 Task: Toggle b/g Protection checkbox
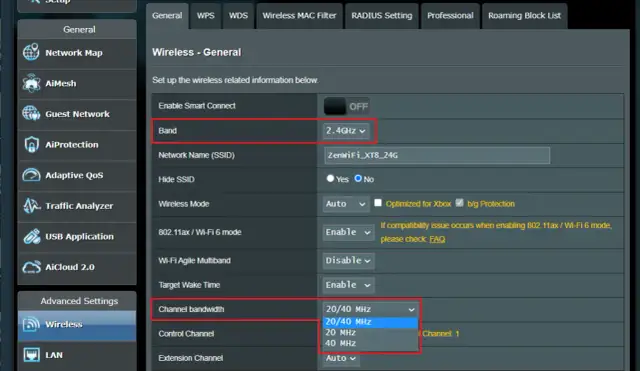point(460,203)
